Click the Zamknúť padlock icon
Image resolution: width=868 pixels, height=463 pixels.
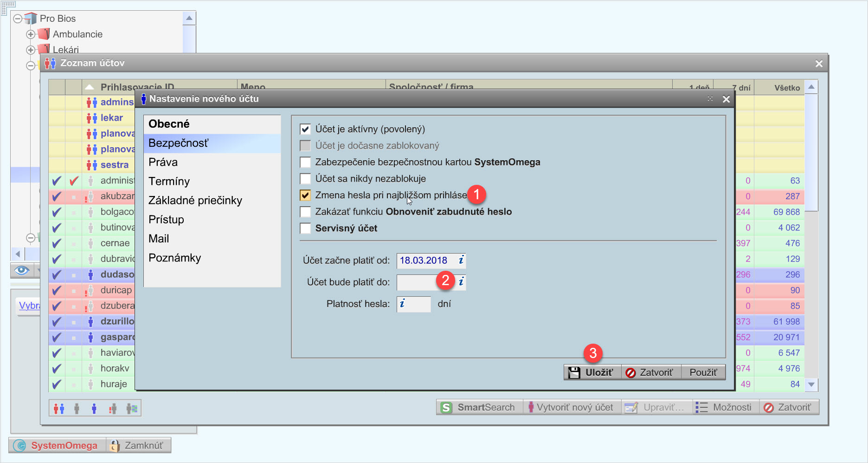[x=115, y=445]
